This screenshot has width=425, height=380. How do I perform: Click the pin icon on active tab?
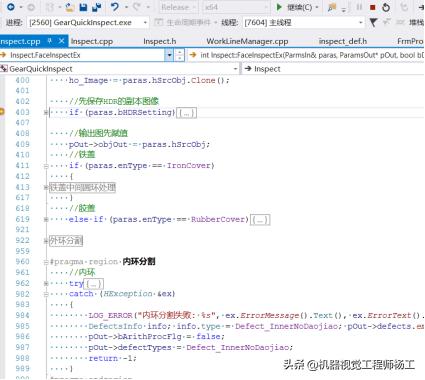pos(50,41)
